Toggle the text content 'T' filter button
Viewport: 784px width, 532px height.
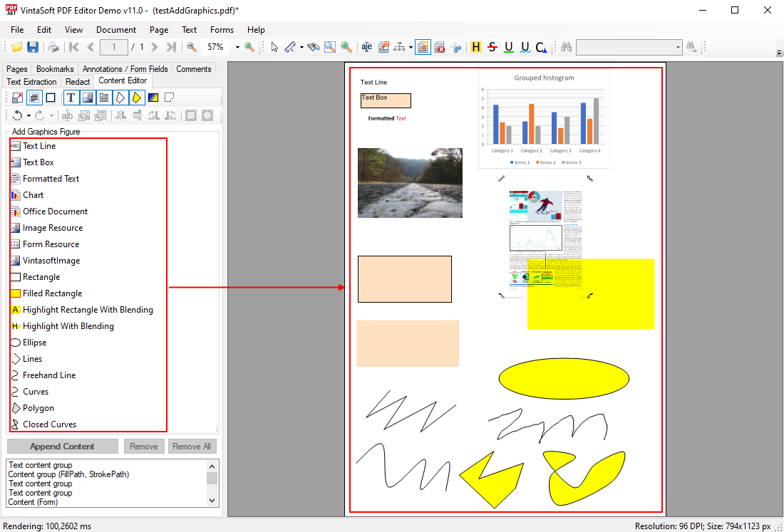pyautogui.click(x=71, y=98)
